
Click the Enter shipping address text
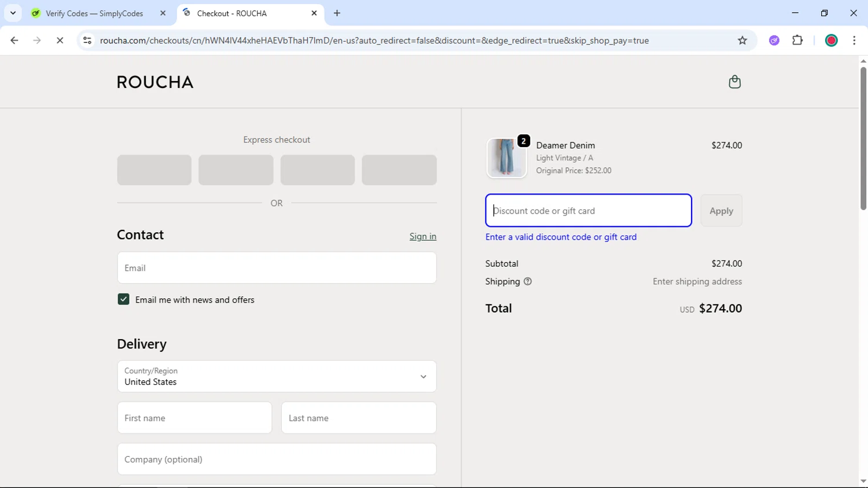tap(697, 282)
